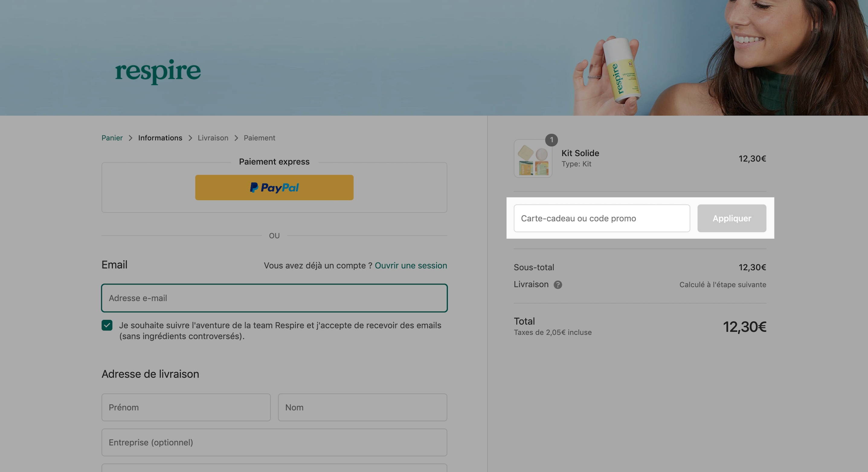The height and width of the screenshot is (472, 868).
Task: Select the Informations breadcrumb step
Action: pos(160,138)
